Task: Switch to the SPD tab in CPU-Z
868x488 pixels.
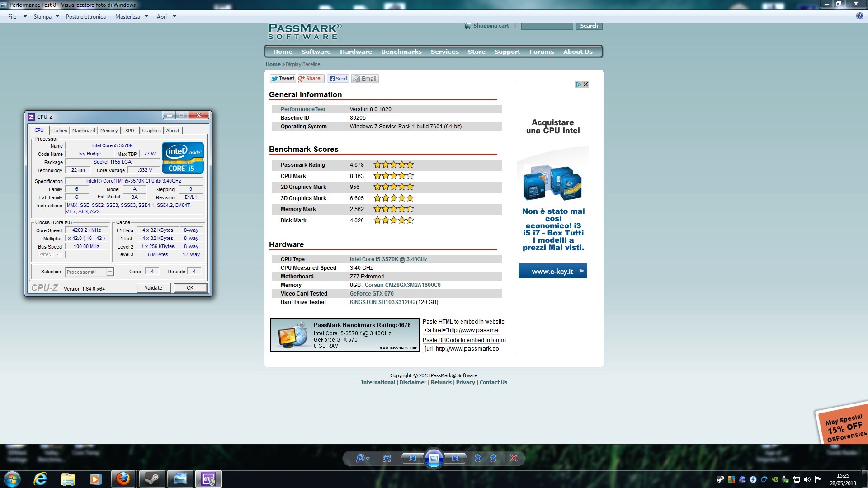Action: click(x=130, y=131)
